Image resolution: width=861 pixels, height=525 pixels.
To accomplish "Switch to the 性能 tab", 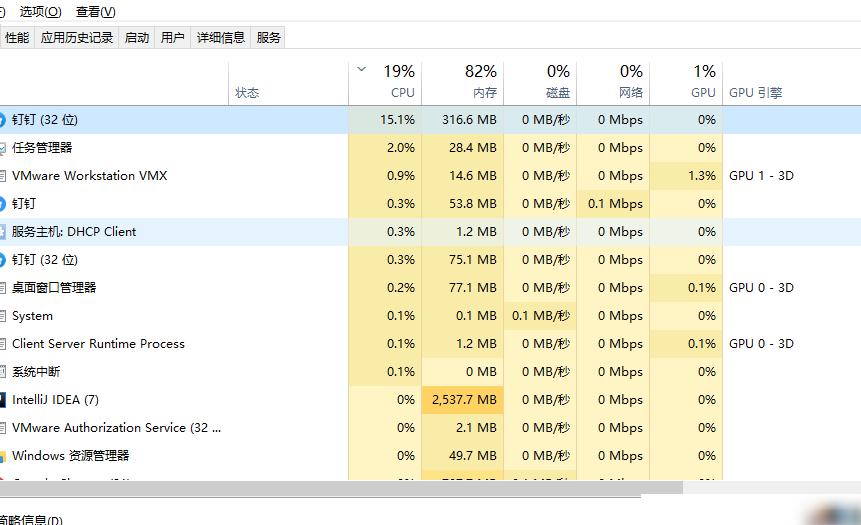I will point(17,37).
